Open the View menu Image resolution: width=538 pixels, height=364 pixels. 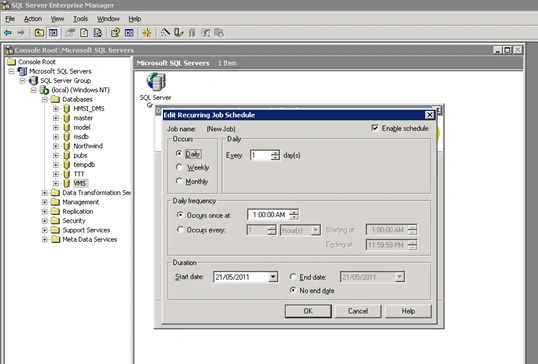tap(57, 19)
